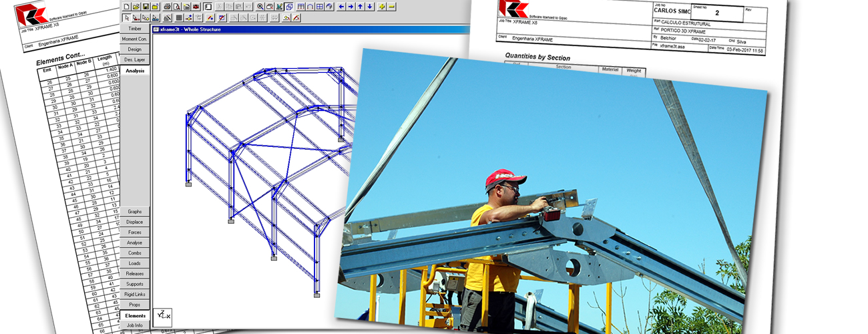Open the Moment Con. sidebar tab
Image resolution: width=868 pixels, height=334 pixels.
(x=135, y=39)
